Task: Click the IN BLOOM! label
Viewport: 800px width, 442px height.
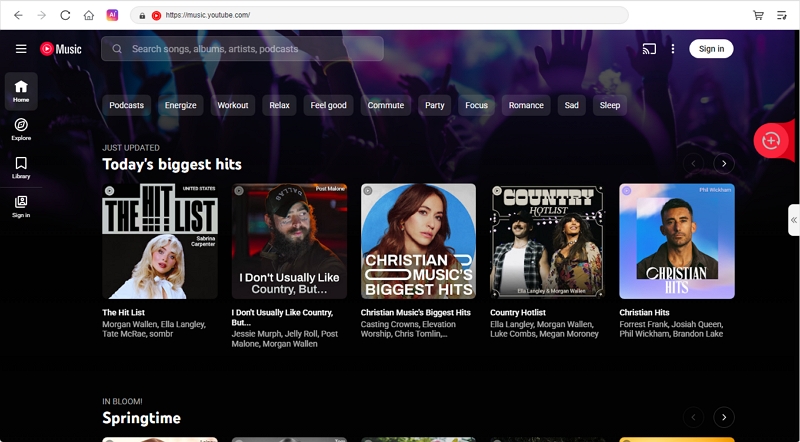Action: [x=122, y=402]
